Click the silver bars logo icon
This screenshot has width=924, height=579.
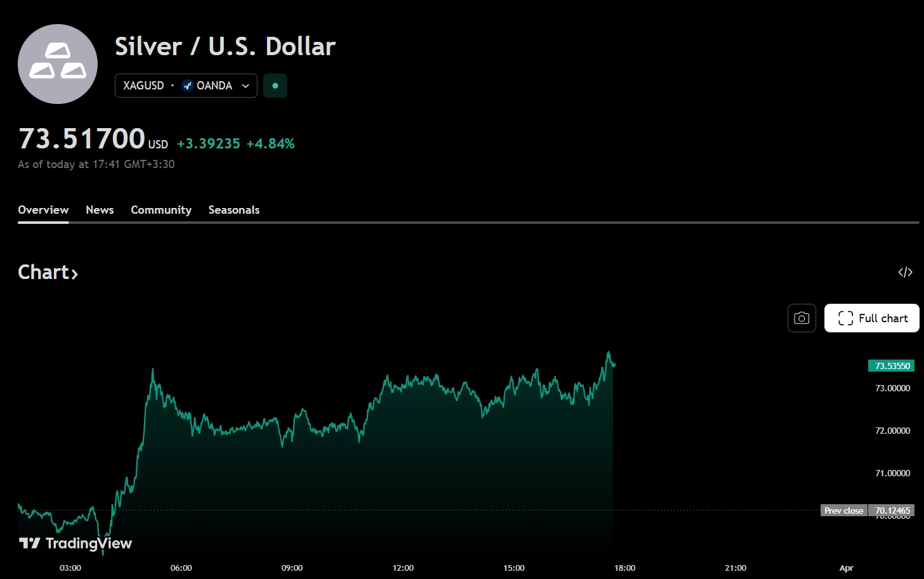[58, 64]
